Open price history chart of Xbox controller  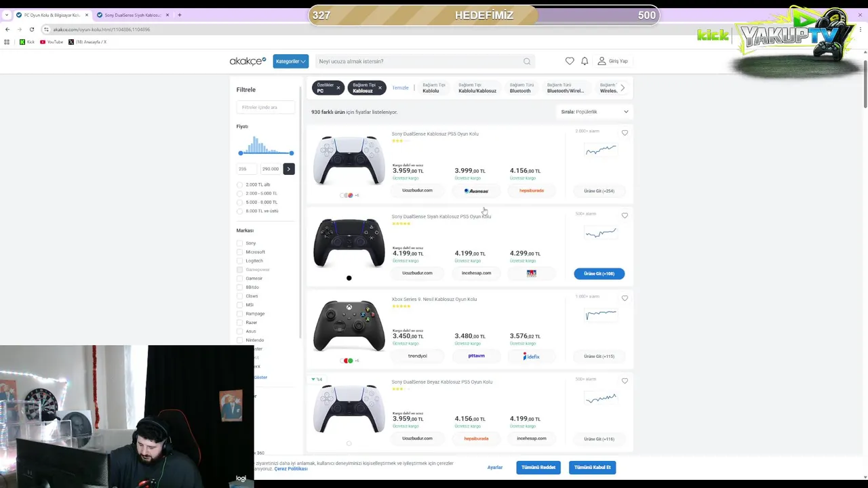coord(601,314)
